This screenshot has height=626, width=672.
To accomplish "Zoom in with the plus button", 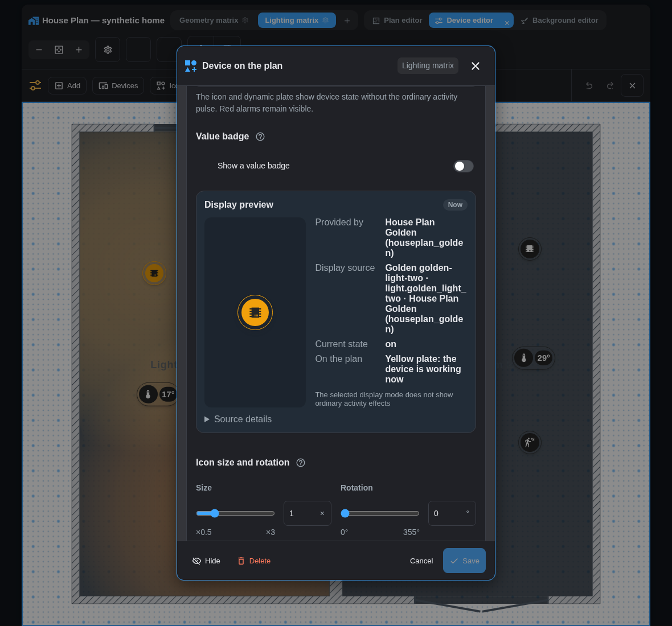I will pyautogui.click(x=79, y=50).
